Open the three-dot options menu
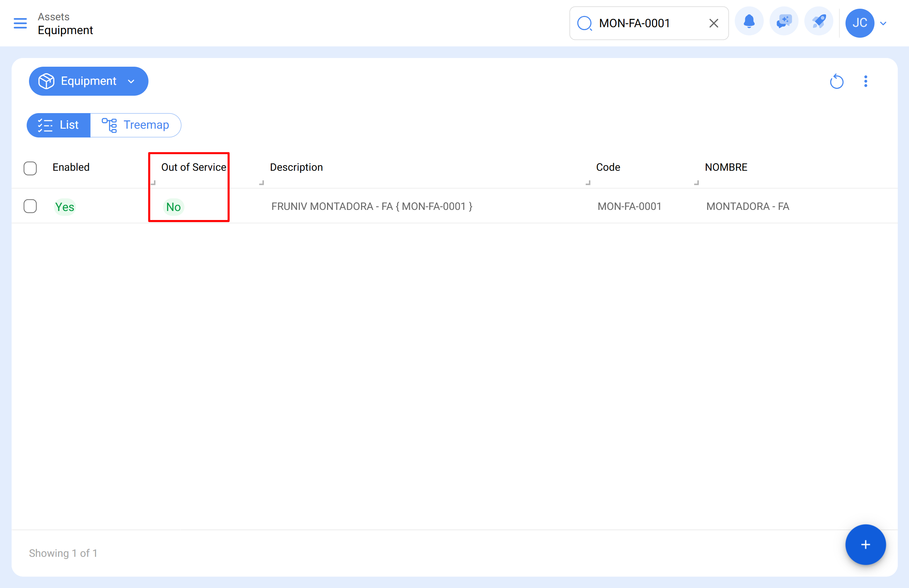This screenshot has height=588, width=909. coord(866,81)
